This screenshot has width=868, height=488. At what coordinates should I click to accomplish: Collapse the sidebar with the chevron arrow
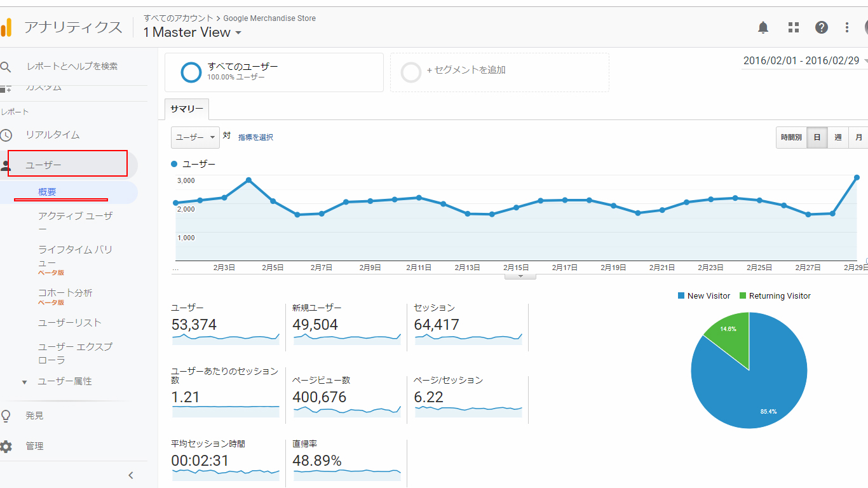click(x=131, y=475)
